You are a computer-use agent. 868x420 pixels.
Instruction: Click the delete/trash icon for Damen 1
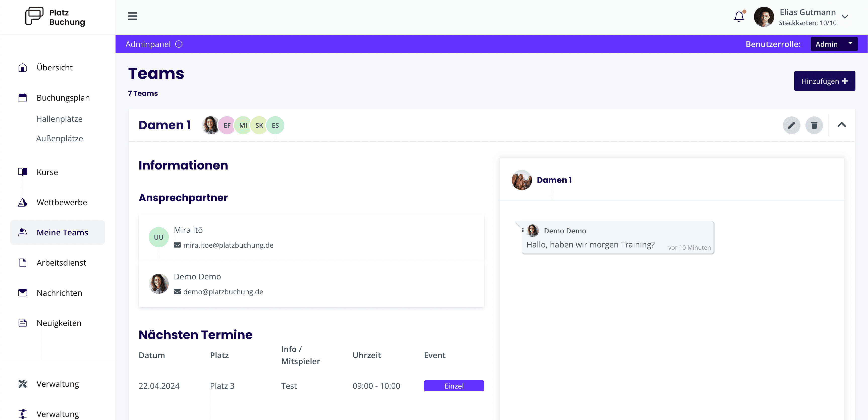[x=814, y=125]
